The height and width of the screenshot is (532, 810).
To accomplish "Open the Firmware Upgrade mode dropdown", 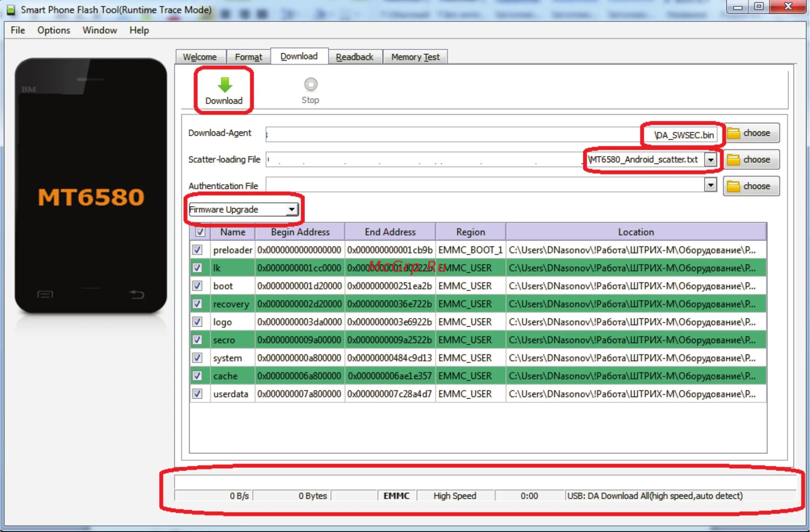I will point(291,209).
